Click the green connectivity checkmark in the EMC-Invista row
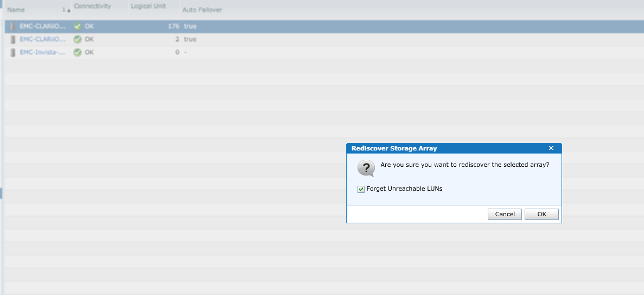 pyautogui.click(x=77, y=53)
